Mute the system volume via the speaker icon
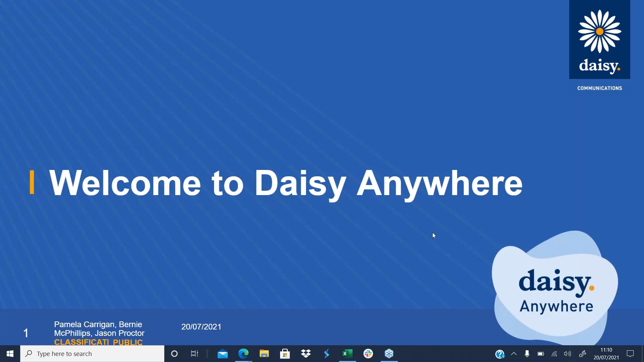The image size is (644, 362). click(x=568, y=354)
